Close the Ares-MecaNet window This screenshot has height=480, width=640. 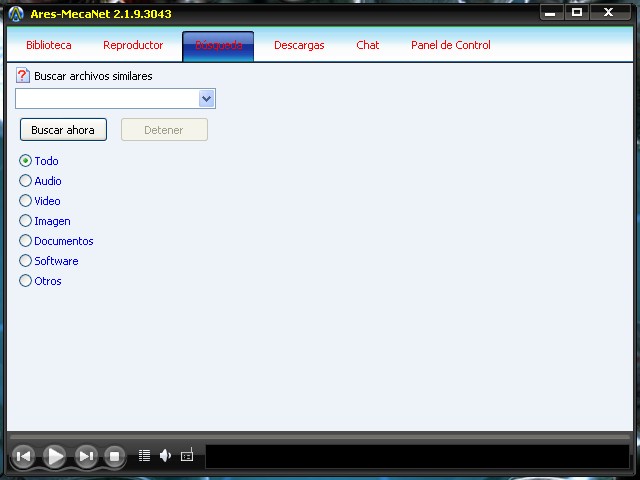point(609,13)
